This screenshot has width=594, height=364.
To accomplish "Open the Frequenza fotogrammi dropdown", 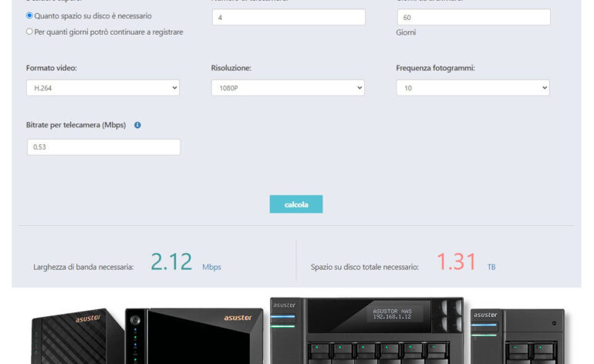I will click(473, 88).
